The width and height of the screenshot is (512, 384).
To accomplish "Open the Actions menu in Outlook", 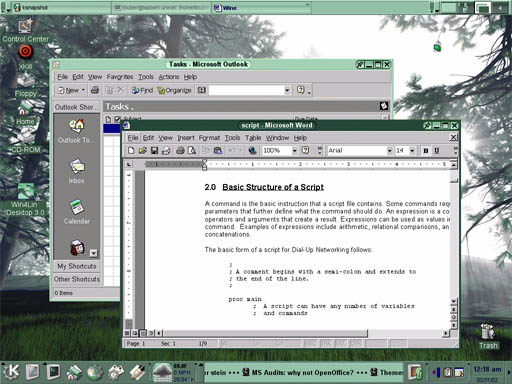I will point(169,77).
